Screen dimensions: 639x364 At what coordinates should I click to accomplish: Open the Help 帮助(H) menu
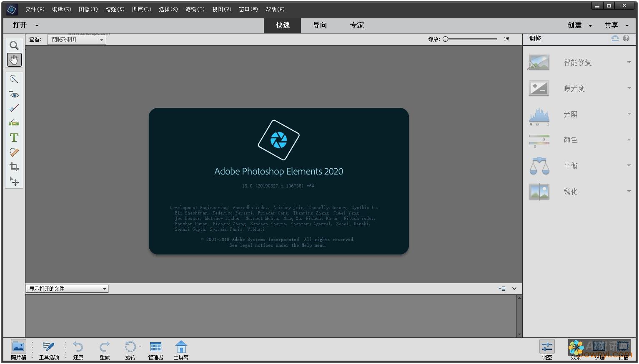pos(275,9)
